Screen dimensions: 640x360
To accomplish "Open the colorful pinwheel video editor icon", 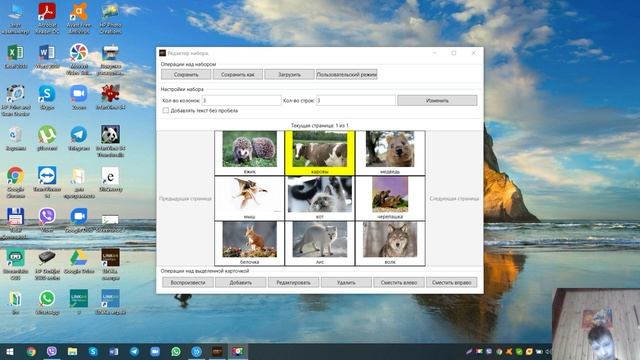I will pyautogui.click(x=79, y=59).
